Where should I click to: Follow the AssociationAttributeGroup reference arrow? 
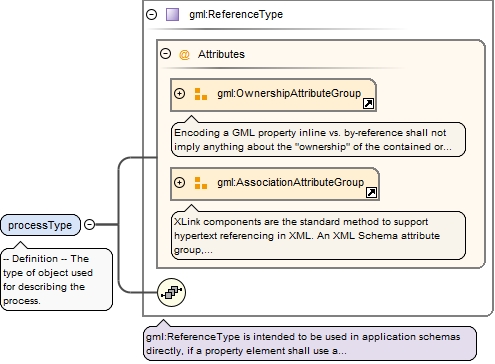[371, 193]
